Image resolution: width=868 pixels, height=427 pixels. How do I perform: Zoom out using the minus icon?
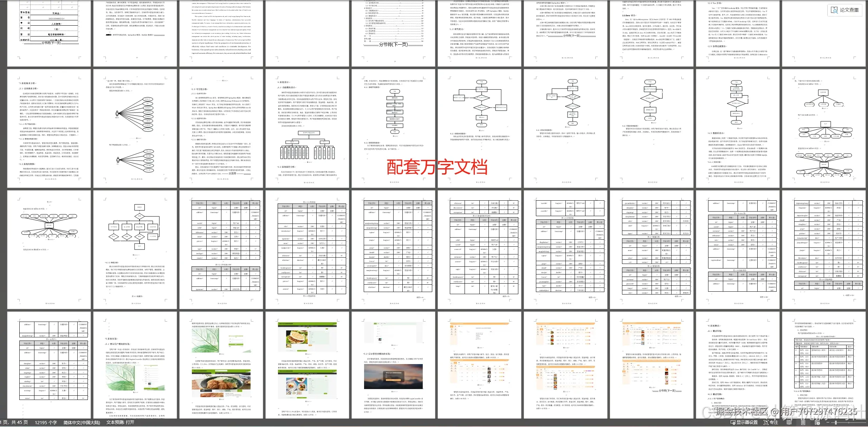828,422
